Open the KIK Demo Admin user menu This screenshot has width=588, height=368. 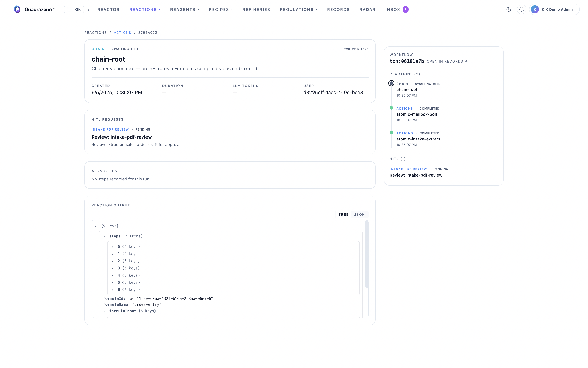coord(554,10)
